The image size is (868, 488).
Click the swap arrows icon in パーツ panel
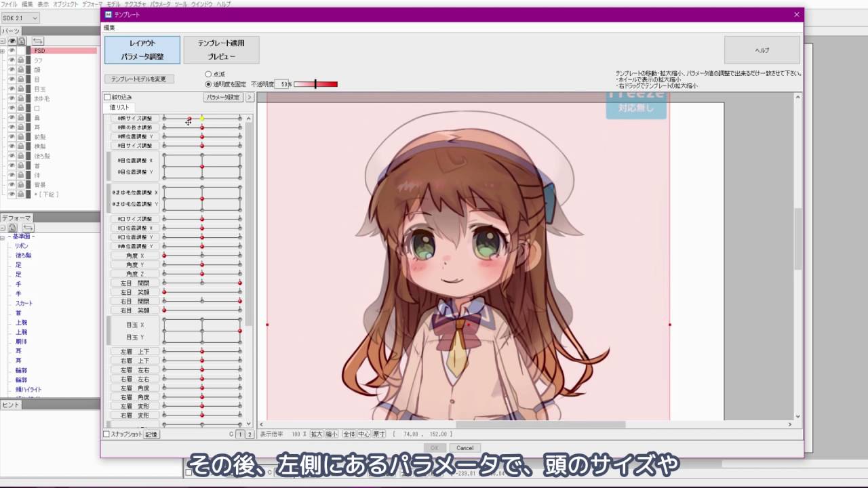(x=37, y=41)
